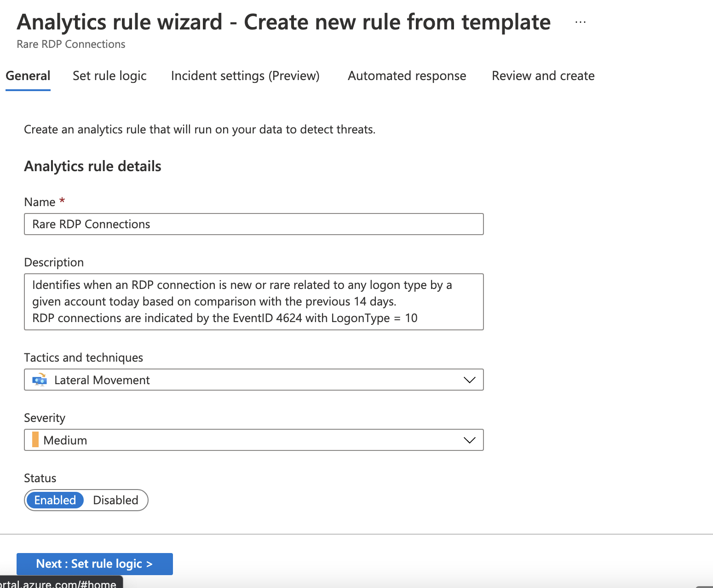Open the Incident settings (Preview) tab
The height and width of the screenshot is (588, 713).
245,75
